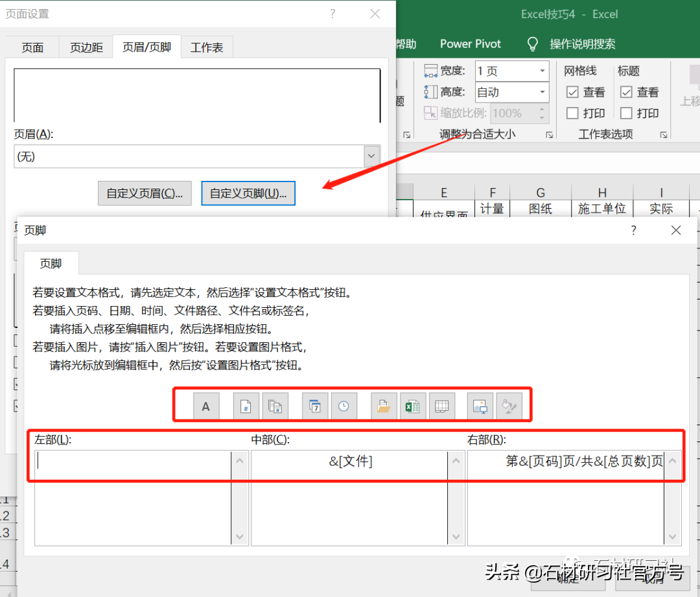The image size is (700, 597).
Task: Click into the 左部(L) edit box
Action: [x=133, y=498]
